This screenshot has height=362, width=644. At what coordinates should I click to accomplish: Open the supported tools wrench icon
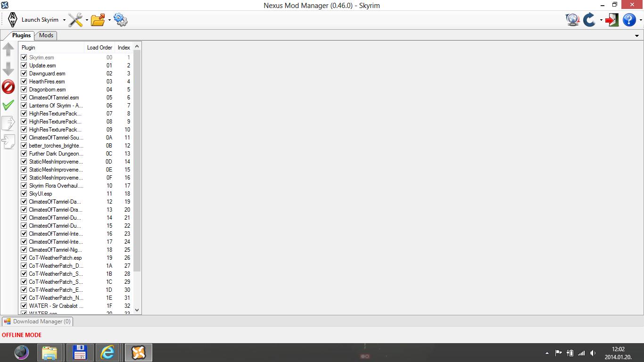75,20
